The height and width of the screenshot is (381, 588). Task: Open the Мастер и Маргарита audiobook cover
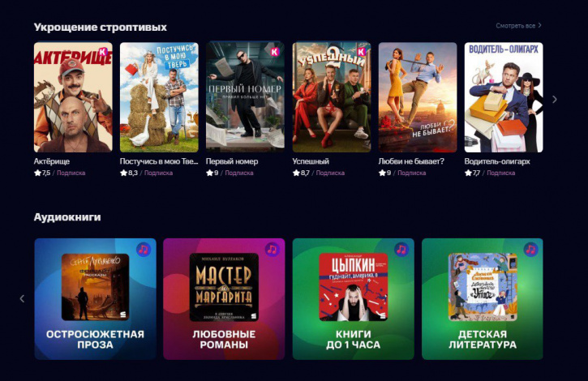tap(224, 287)
